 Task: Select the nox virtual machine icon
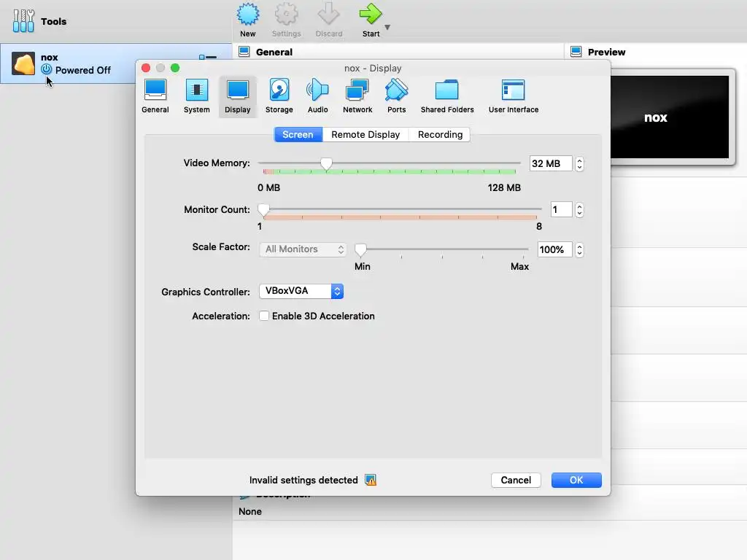(23, 63)
